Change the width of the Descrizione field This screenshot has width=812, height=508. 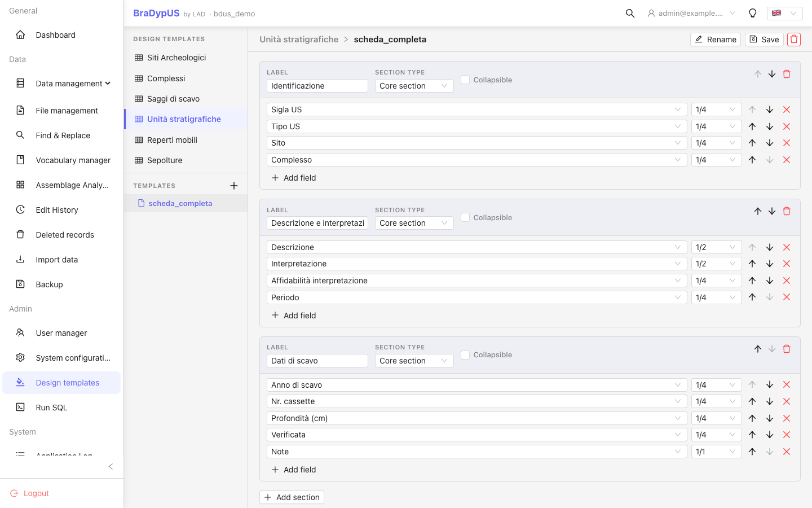click(x=716, y=247)
